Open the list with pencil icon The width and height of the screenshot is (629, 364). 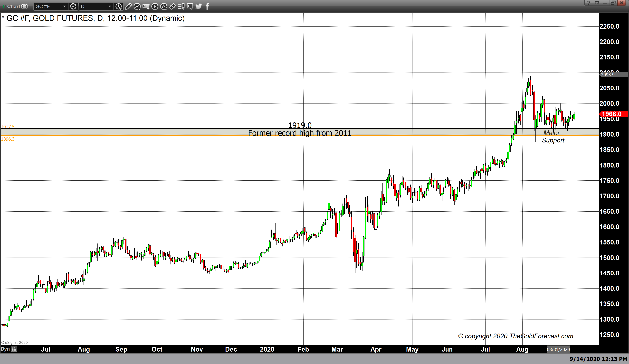tap(181, 7)
